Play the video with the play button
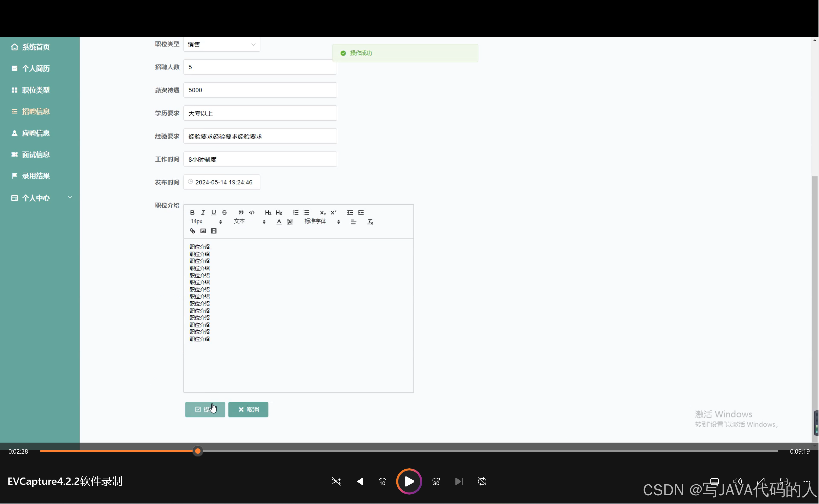 [409, 481]
